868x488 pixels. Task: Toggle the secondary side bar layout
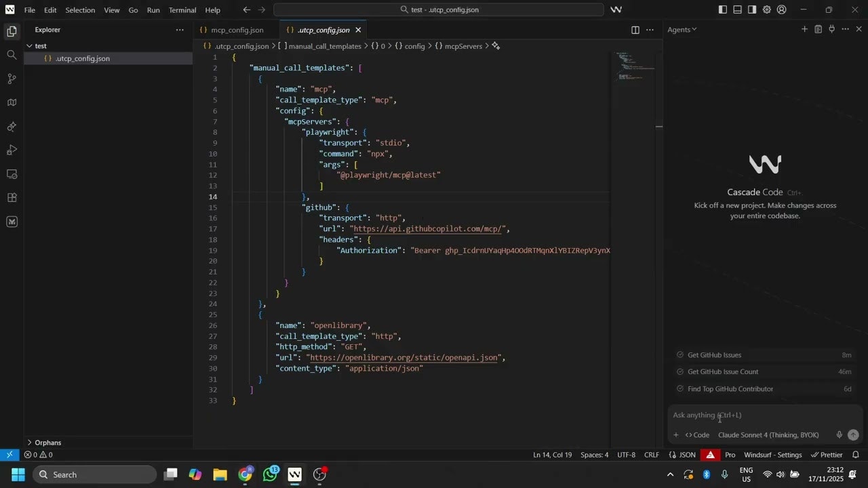point(752,9)
